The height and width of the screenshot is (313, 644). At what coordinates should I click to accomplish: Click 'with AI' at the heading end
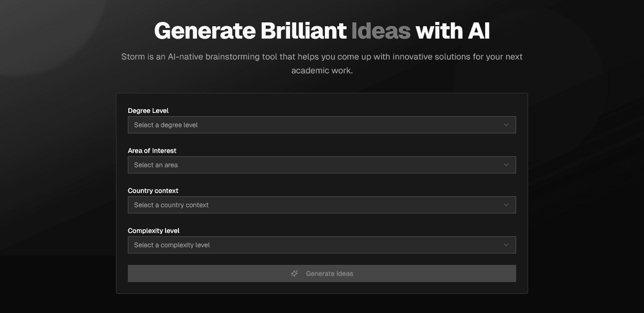click(x=452, y=31)
